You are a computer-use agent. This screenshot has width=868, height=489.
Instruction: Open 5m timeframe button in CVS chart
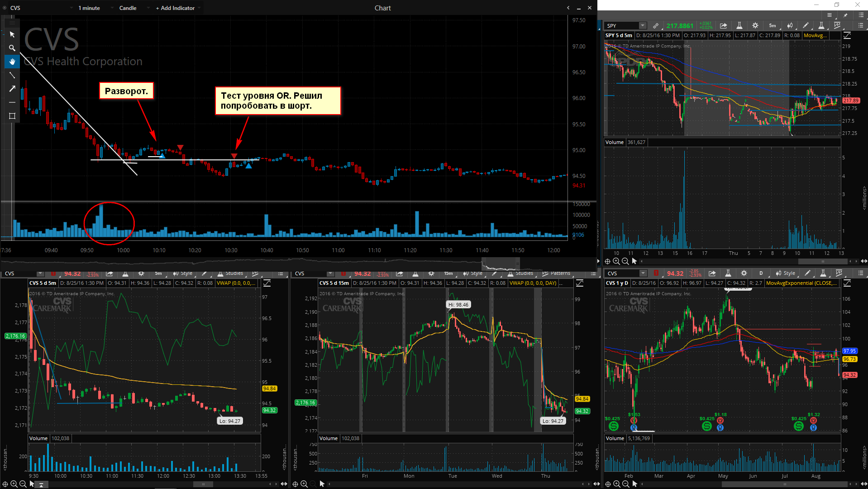pyautogui.click(x=158, y=273)
